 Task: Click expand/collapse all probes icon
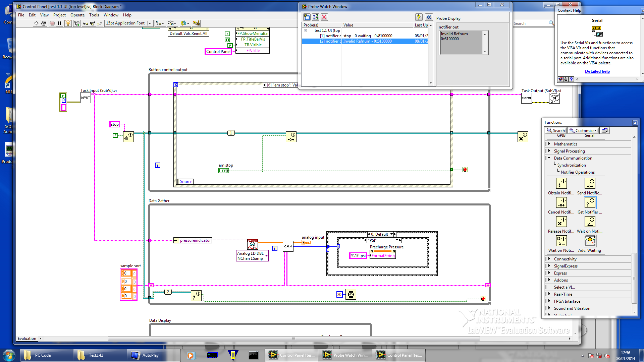tap(315, 17)
